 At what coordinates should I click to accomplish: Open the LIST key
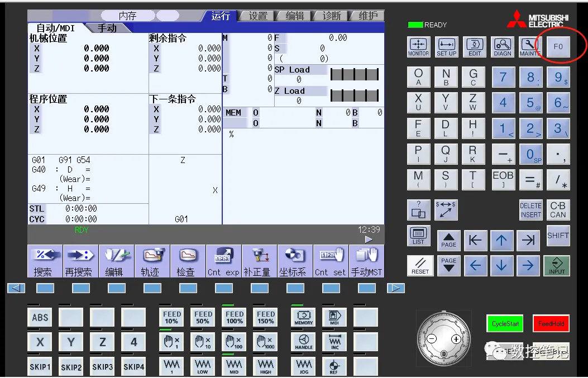point(418,236)
